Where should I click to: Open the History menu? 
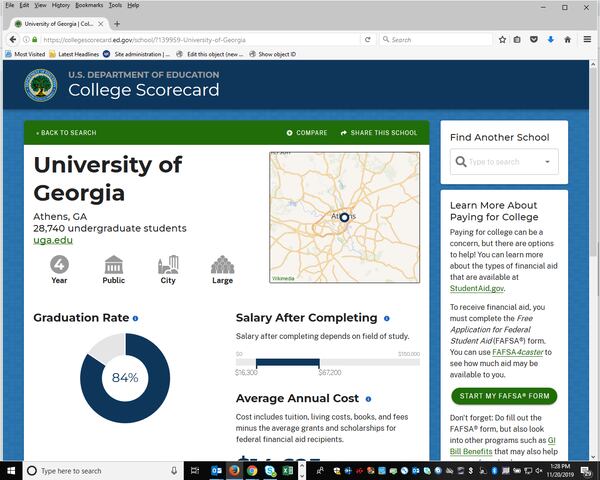pyautogui.click(x=59, y=6)
